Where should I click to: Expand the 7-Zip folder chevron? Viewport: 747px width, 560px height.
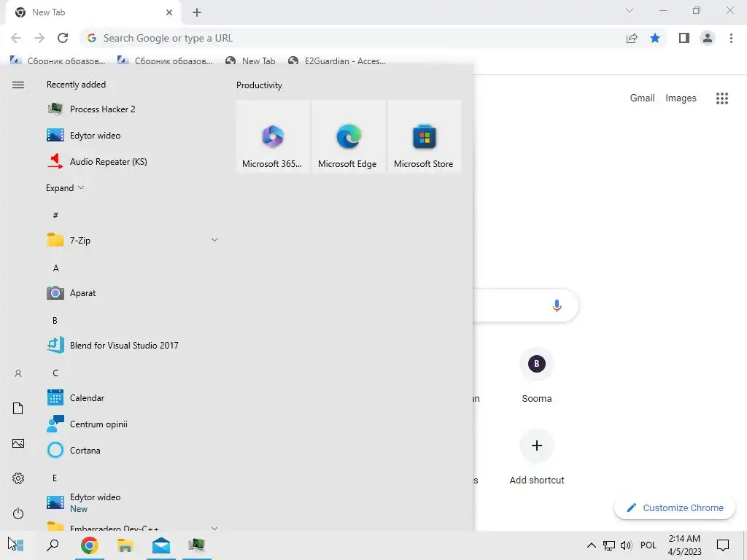(x=214, y=240)
